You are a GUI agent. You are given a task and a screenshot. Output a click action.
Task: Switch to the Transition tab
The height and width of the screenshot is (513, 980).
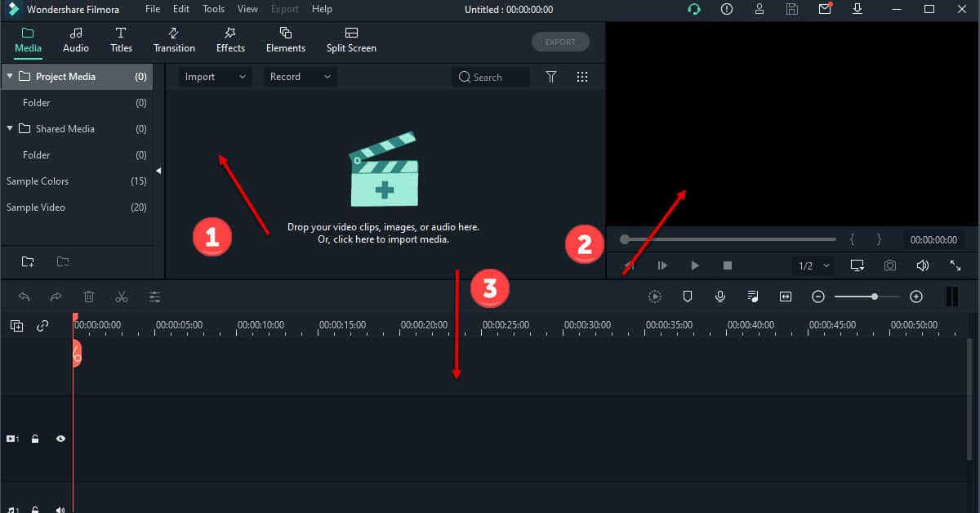click(174, 39)
